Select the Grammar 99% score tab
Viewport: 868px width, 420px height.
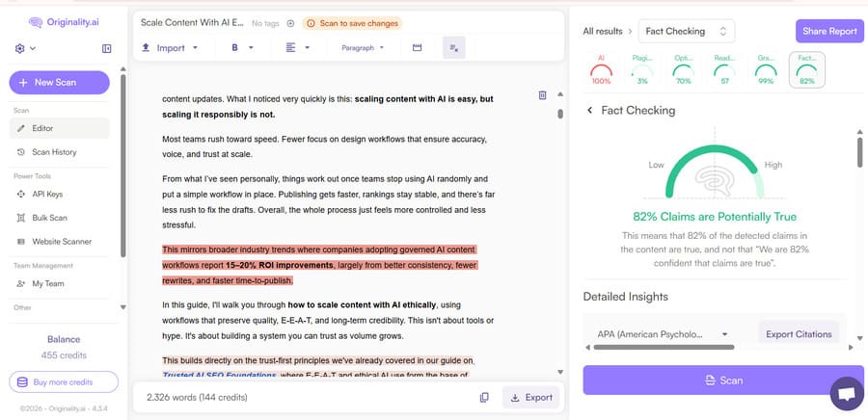766,69
